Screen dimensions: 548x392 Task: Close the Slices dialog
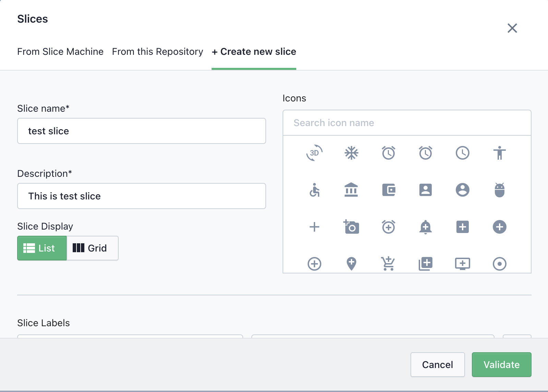click(512, 28)
